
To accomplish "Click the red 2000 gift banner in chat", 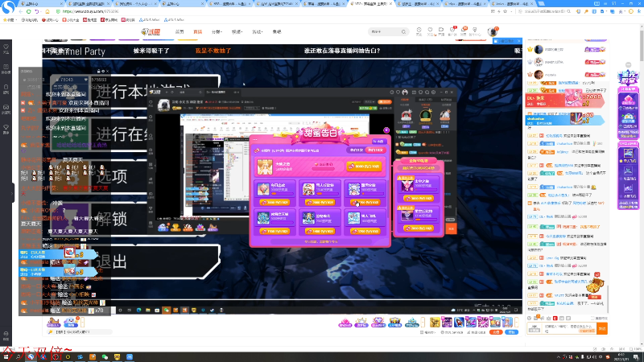I will click(565, 100).
